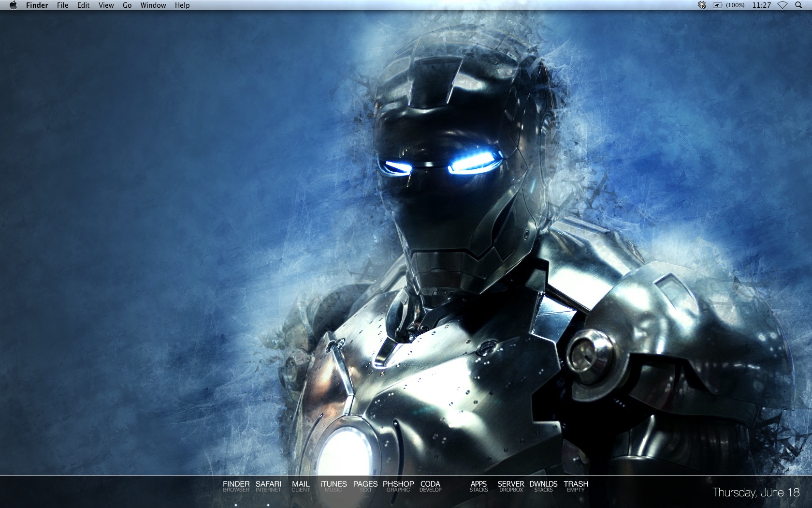Open the View menu
Image resolution: width=812 pixels, height=508 pixels.
coord(106,5)
